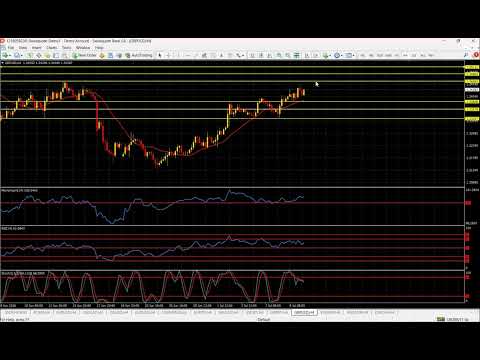Viewport: 480px width, 360px height.
Task: Open the Templates dropdown
Action: pyautogui.click(x=349, y=55)
